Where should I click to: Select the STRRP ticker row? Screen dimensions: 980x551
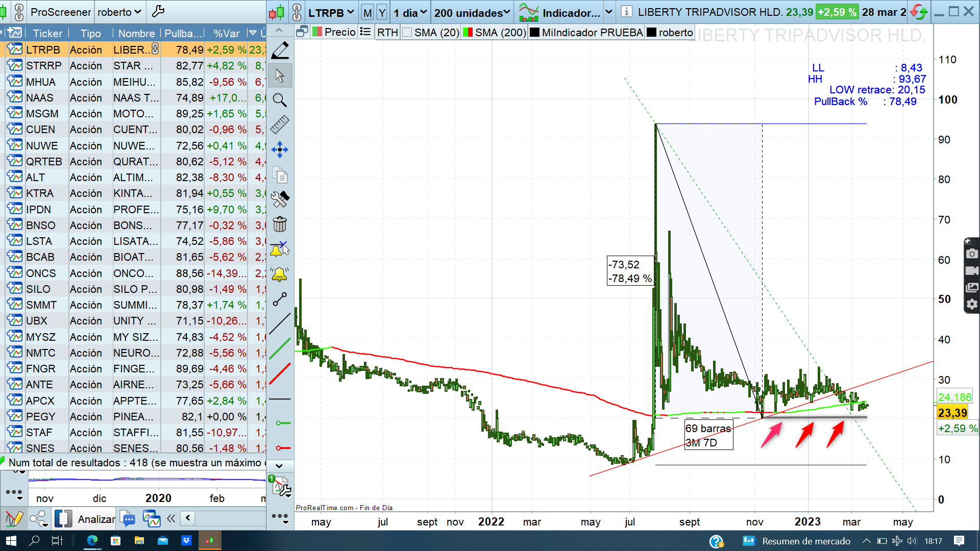(x=44, y=66)
